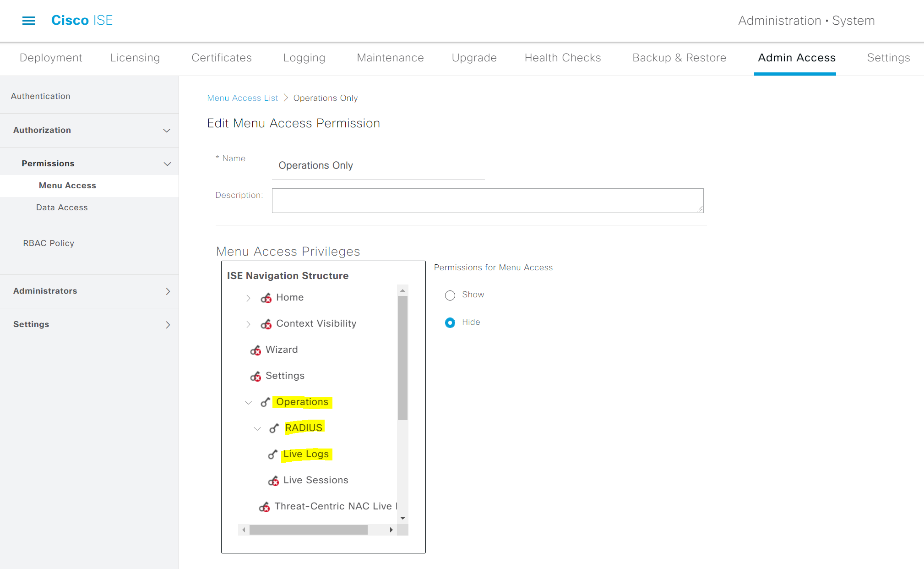Expand the Context Visibility tree node

tap(248, 324)
